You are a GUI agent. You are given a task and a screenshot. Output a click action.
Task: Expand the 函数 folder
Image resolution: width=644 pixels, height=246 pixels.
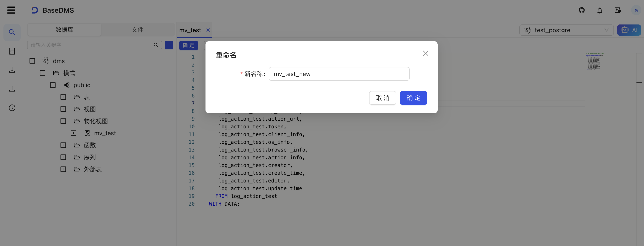tap(63, 145)
